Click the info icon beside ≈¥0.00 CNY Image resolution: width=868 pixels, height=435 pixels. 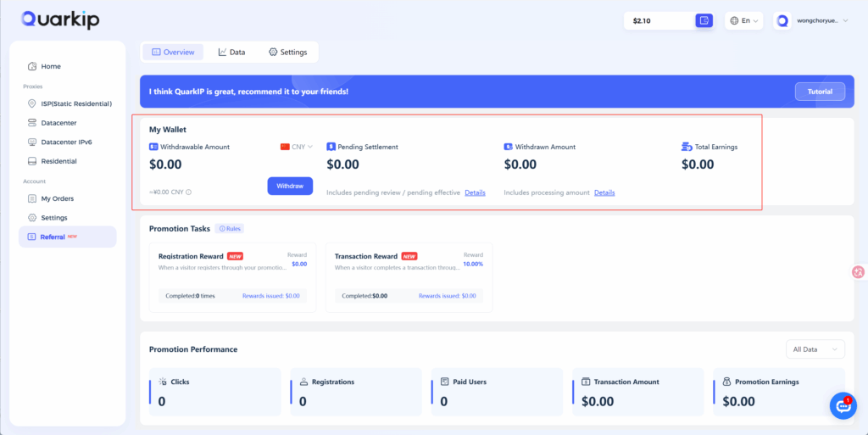[188, 192]
